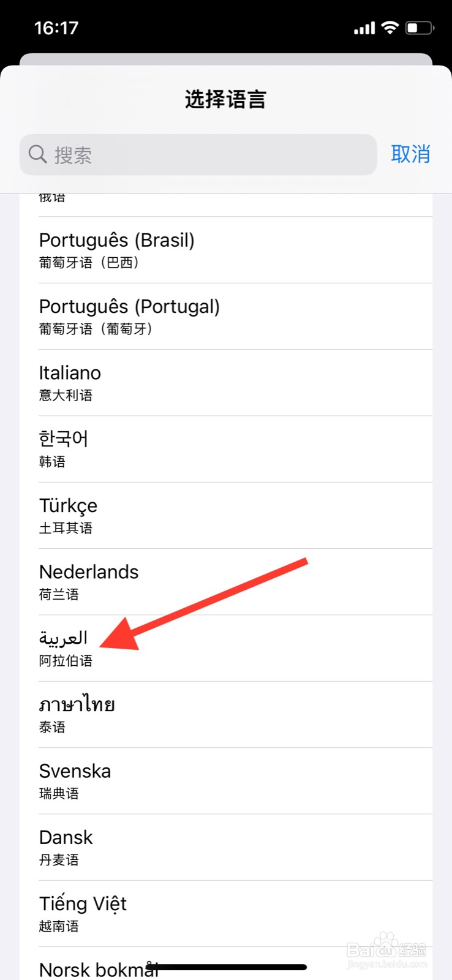Tap the search magnifier icon

tap(38, 154)
